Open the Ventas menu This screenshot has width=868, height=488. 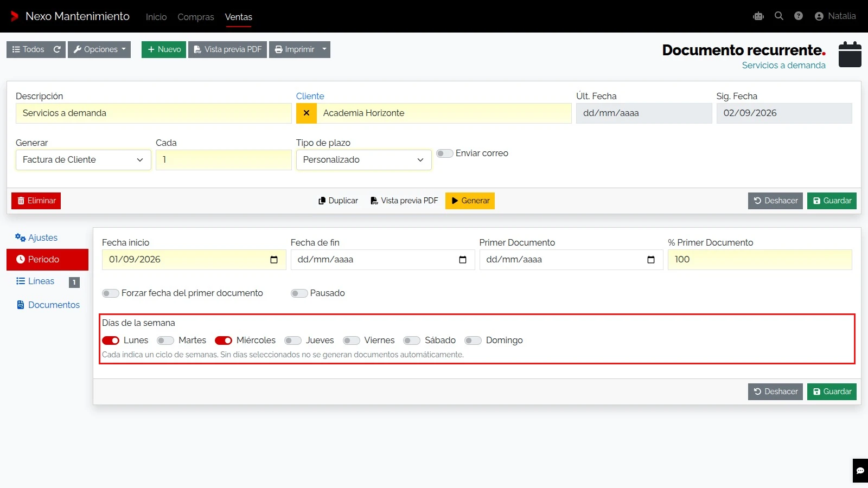(x=239, y=17)
